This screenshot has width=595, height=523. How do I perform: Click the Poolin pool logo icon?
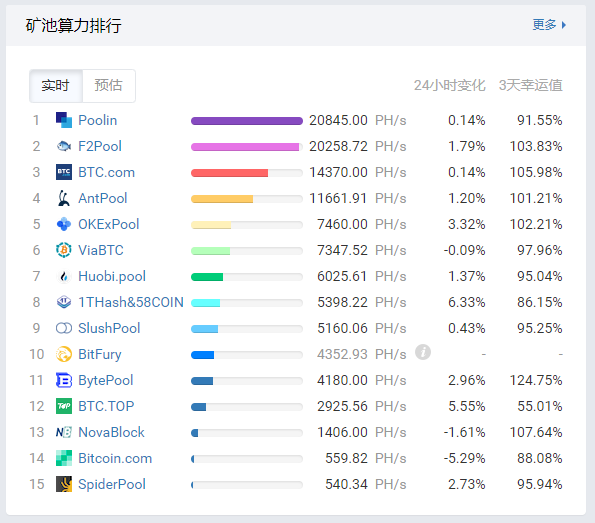point(64,120)
